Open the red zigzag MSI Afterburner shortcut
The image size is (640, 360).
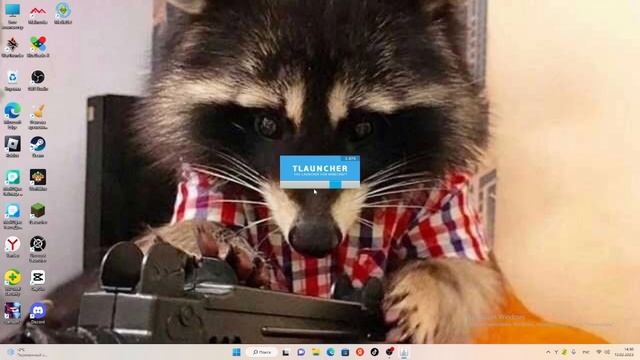click(x=38, y=14)
